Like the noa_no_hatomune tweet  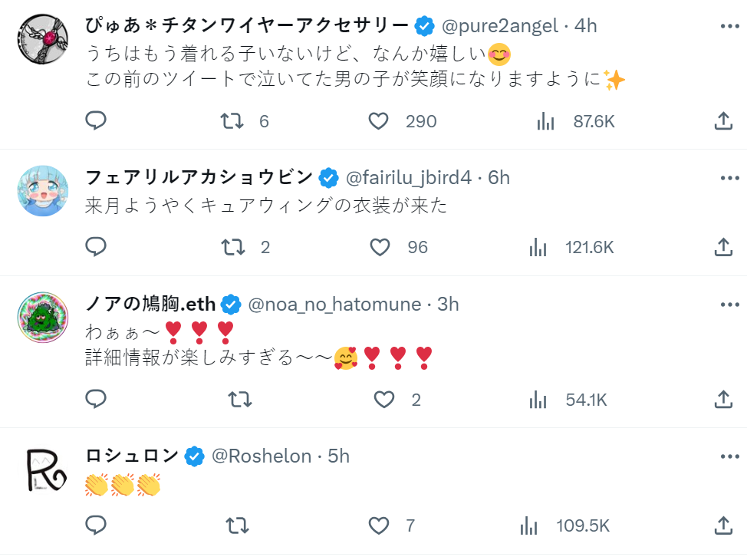(383, 399)
